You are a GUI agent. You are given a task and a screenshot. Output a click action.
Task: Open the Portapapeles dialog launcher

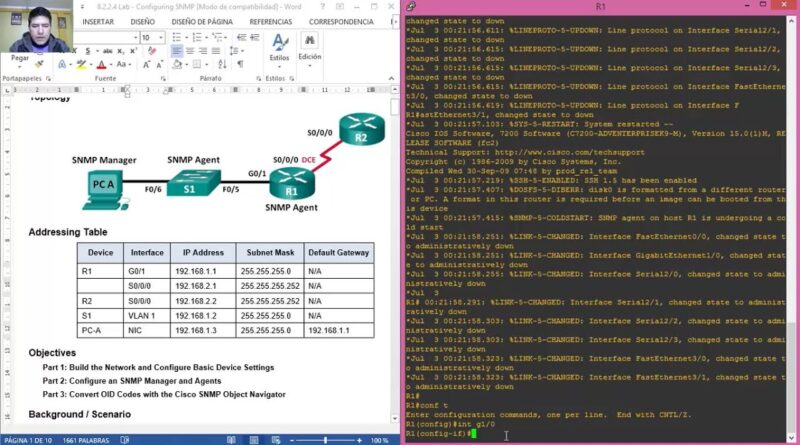(48, 79)
